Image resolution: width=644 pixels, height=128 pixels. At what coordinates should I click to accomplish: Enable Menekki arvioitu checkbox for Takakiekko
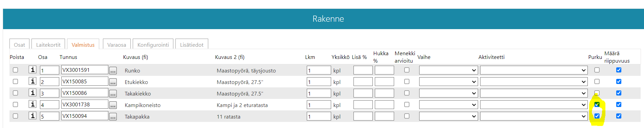[x=407, y=93]
